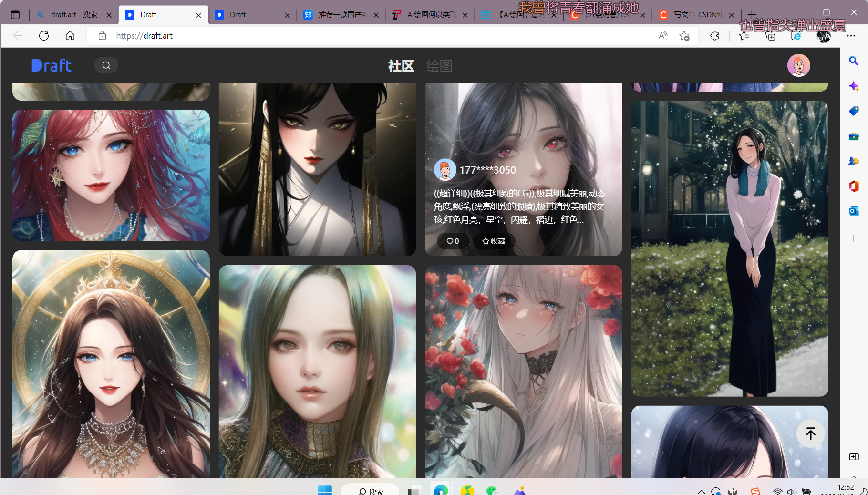Open the green-haired girl portrait artwork
This screenshot has height=495, width=868.
point(317,371)
